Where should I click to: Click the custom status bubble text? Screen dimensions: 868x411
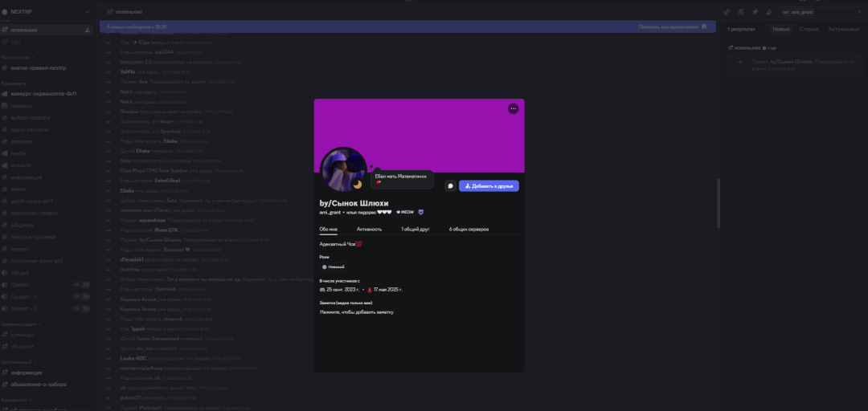402,179
